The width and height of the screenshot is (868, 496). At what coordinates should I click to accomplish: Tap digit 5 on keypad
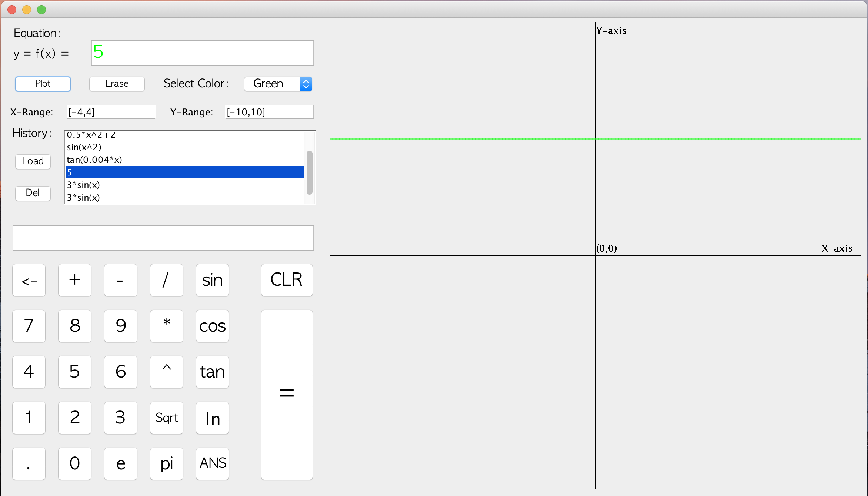(x=75, y=372)
